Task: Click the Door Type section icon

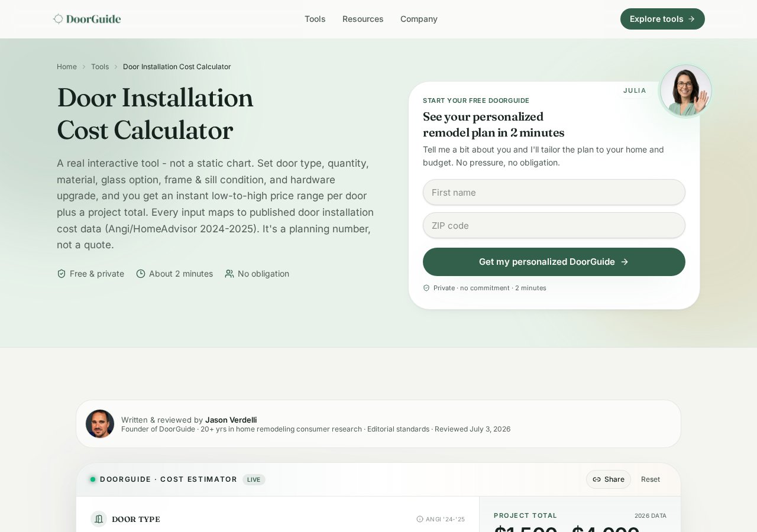Action: click(x=99, y=519)
